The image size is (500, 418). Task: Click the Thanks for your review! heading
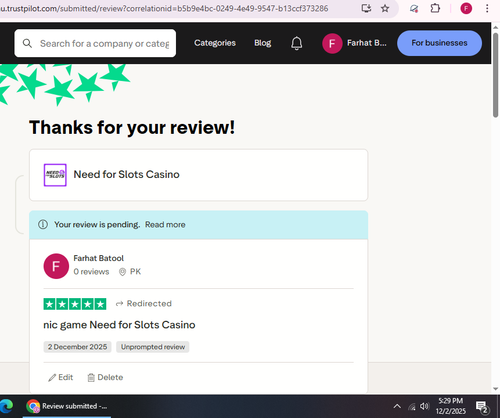click(132, 127)
